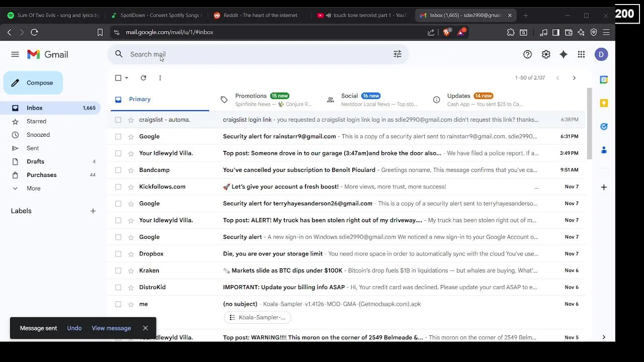This screenshot has height=362, width=644.
Task: Click the Gmail logo
Action: click(x=48, y=54)
